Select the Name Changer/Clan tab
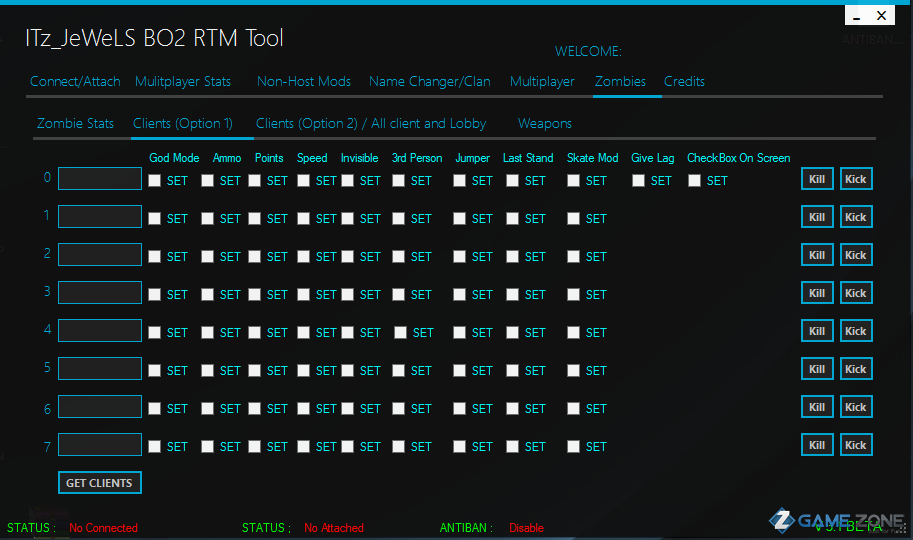This screenshot has height=540, width=913. coord(430,82)
